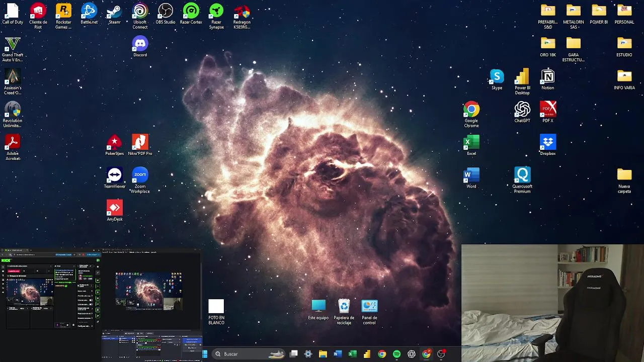Select the Papelera de reciclaje icon
This screenshot has height=362, width=644.
pos(344,312)
